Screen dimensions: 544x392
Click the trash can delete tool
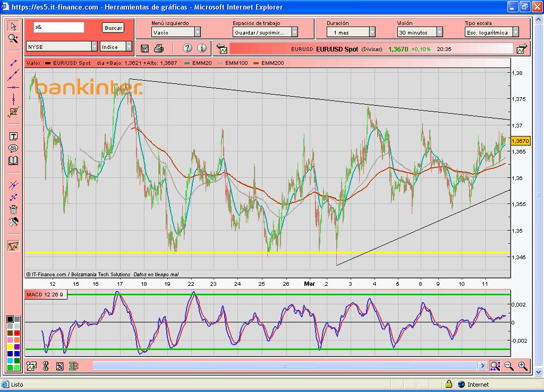pos(13,209)
